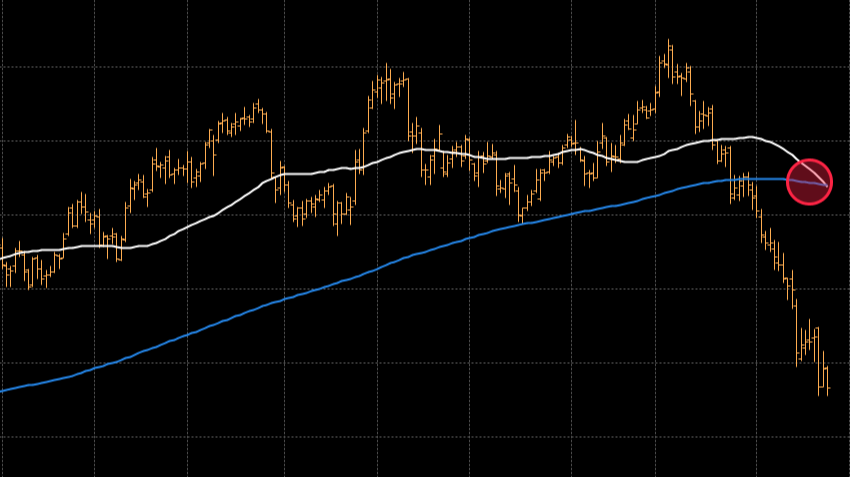850x477 pixels.
Task: Select the second-highest peak in chart's middle
Action: pos(387,70)
